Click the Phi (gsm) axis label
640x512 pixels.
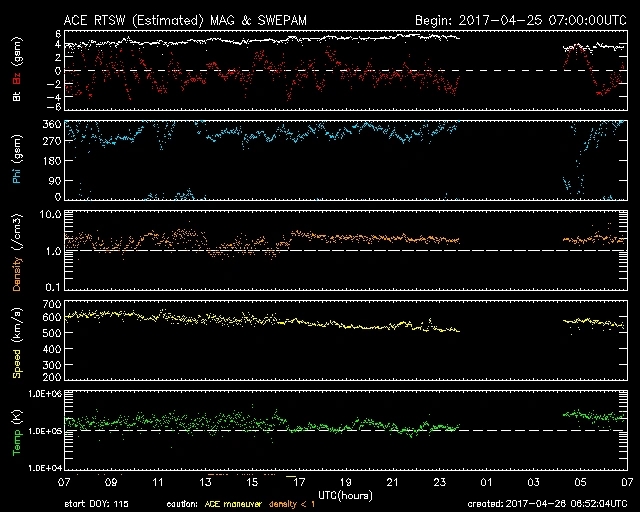coord(14,161)
